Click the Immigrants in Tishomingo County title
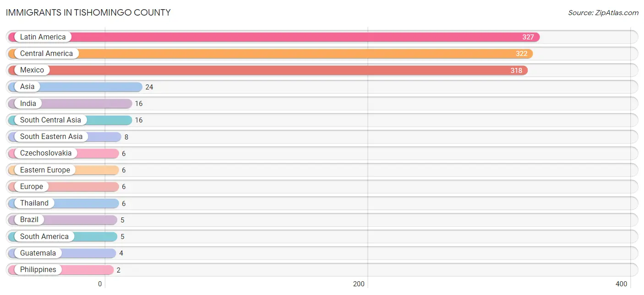Viewport: 644px width, 295px height. [88, 13]
